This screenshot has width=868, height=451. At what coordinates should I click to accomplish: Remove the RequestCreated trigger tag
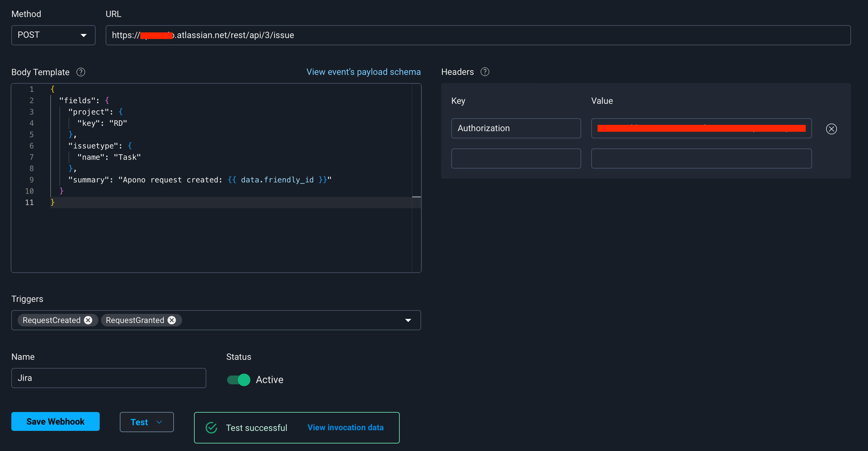click(88, 320)
